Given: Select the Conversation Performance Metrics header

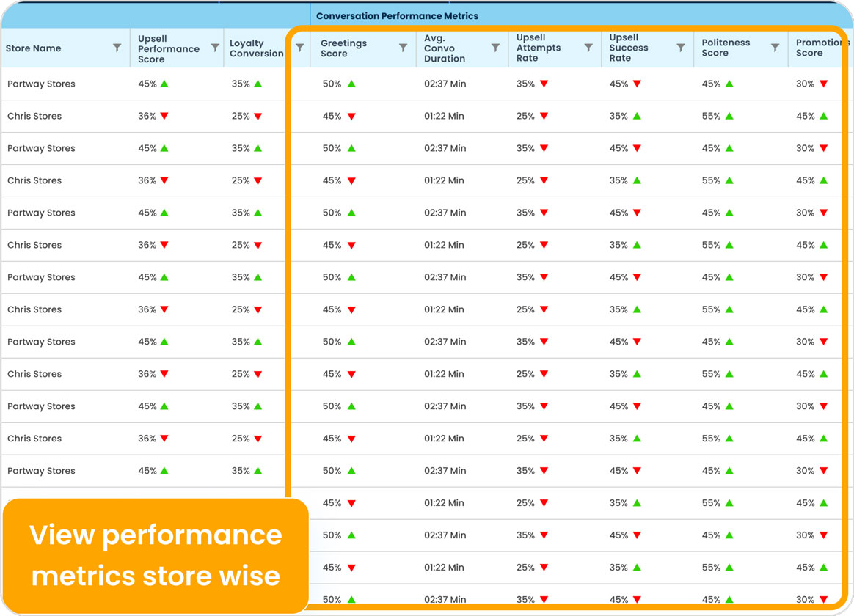Looking at the screenshot, I should coord(396,15).
